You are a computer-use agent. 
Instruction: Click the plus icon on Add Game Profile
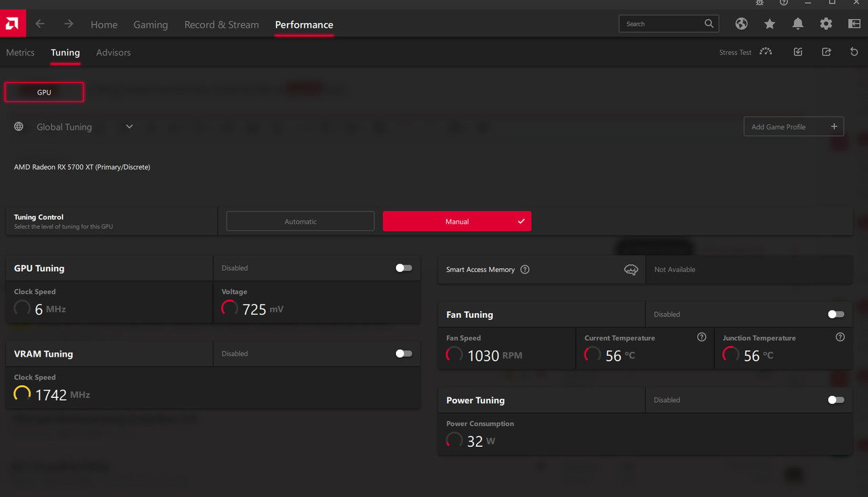pos(834,127)
